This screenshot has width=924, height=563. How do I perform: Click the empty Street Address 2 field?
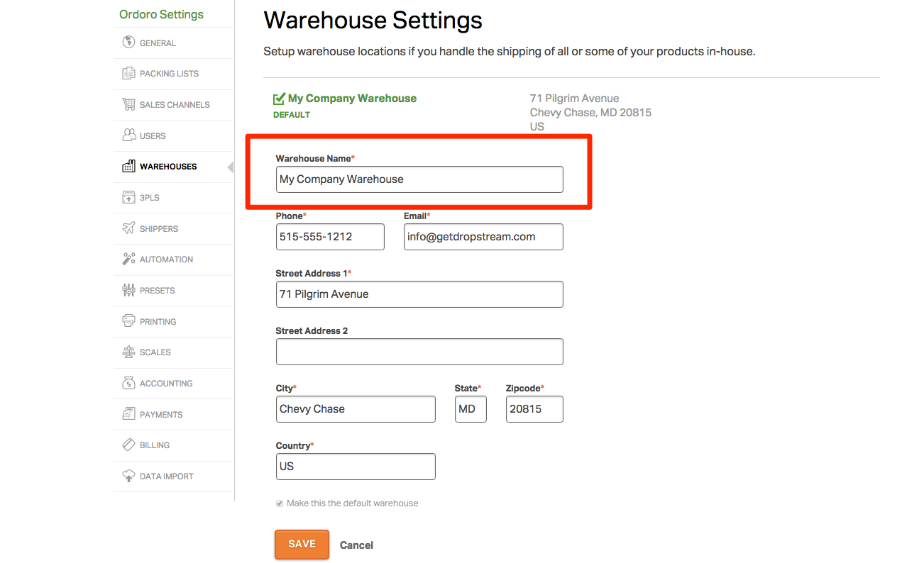(419, 352)
